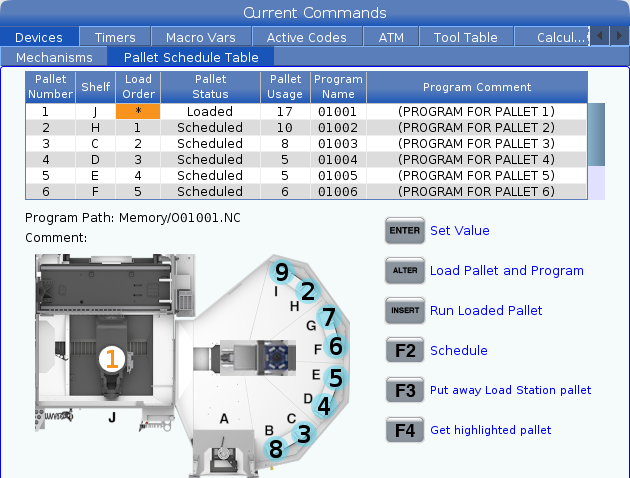Select pallet 3 circle on shelf C
The width and height of the screenshot is (630, 478).
303,434
